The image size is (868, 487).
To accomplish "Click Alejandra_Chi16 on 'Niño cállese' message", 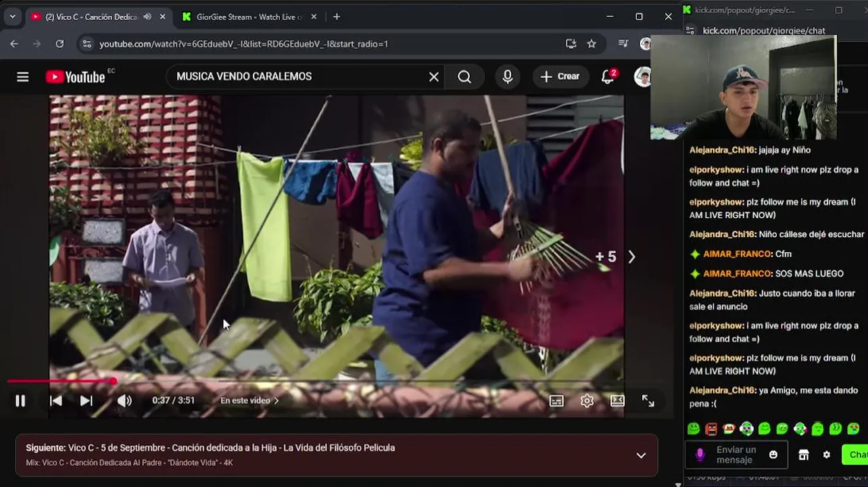I will pyautogui.click(x=722, y=235).
